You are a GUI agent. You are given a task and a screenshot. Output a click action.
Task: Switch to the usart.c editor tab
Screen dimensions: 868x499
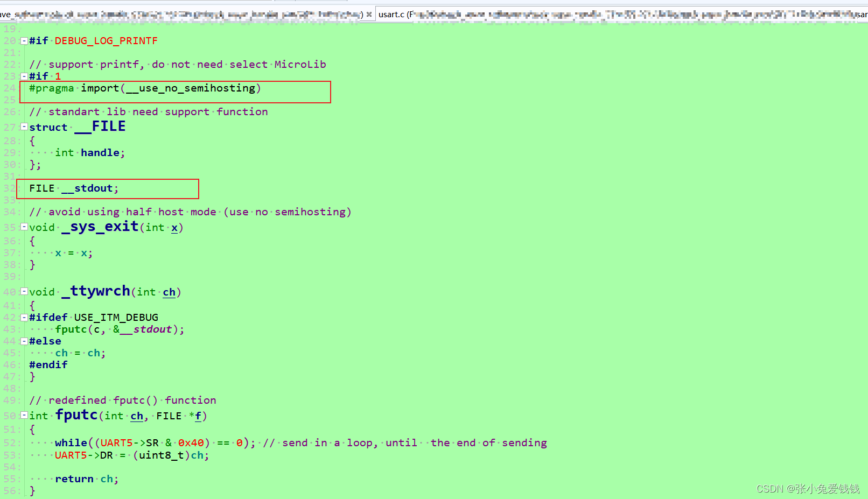(x=622, y=15)
